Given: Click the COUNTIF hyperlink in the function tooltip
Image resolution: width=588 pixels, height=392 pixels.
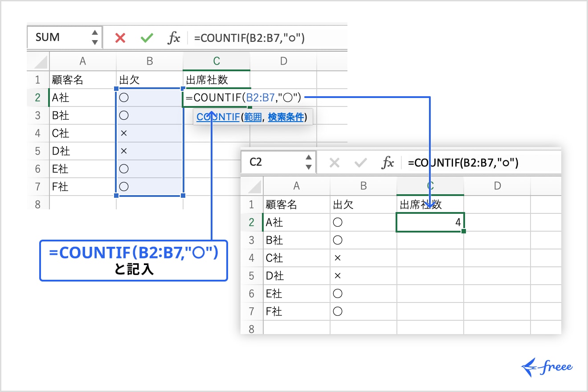Looking at the screenshot, I should (x=218, y=117).
